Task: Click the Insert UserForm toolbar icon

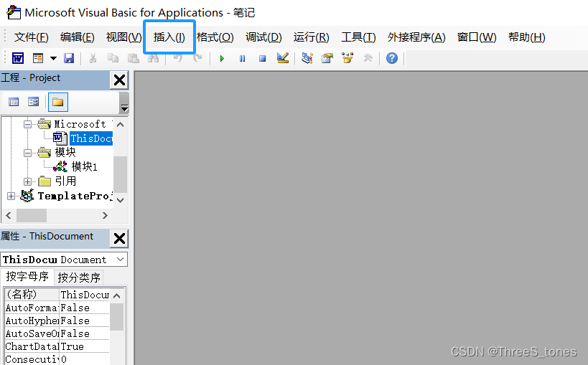Action: [x=38, y=58]
